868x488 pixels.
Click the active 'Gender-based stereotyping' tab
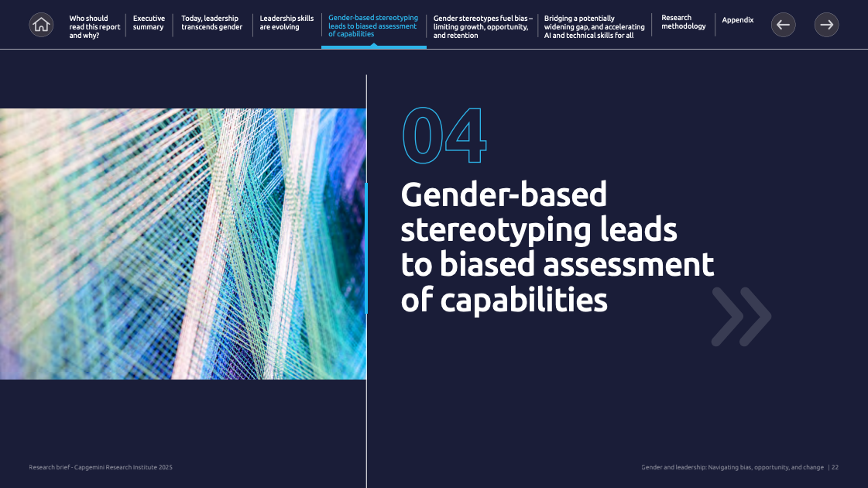pyautogui.click(x=372, y=26)
